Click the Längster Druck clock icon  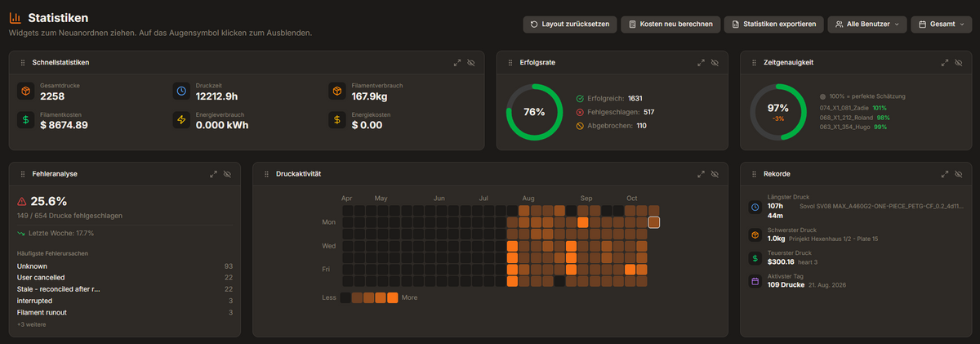tap(755, 206)
